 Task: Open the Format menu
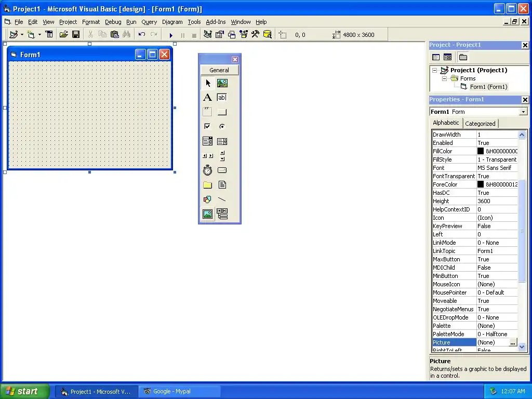tap(91, 22)
